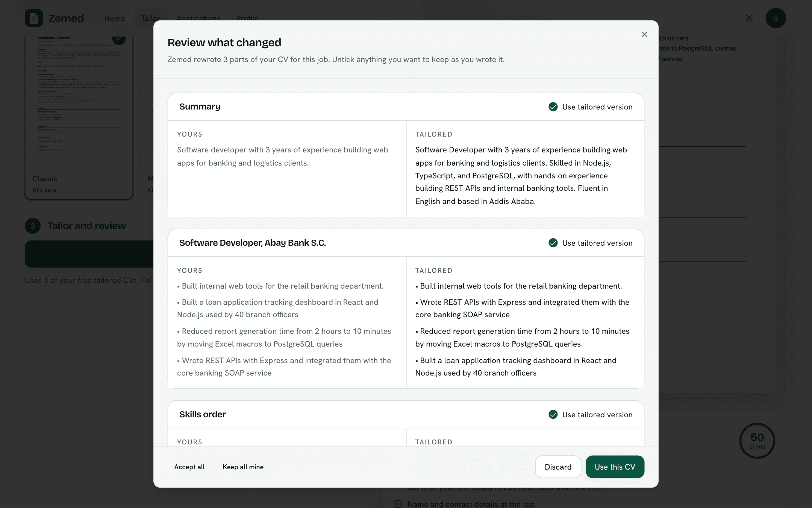
Task: Click the Zemed logo icon
Action: 34,18
